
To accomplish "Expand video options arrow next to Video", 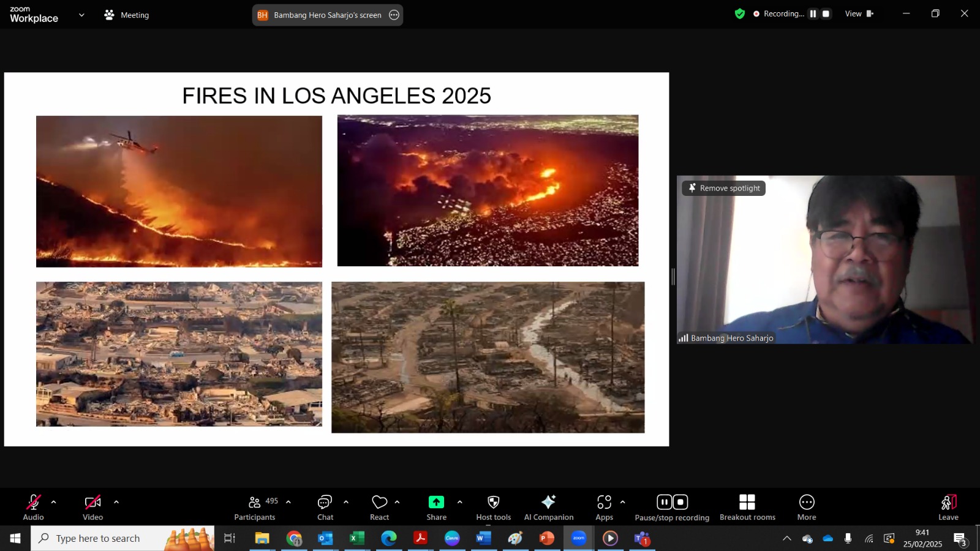I will pos(116,502).
